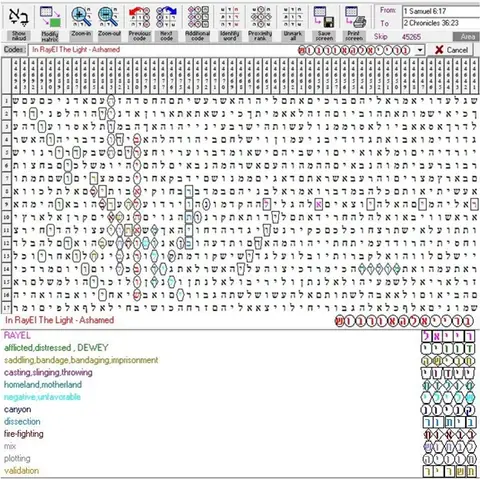Click the Save screen icon
Viewport: 480px width, 479px height.
(x=324, y=17)
